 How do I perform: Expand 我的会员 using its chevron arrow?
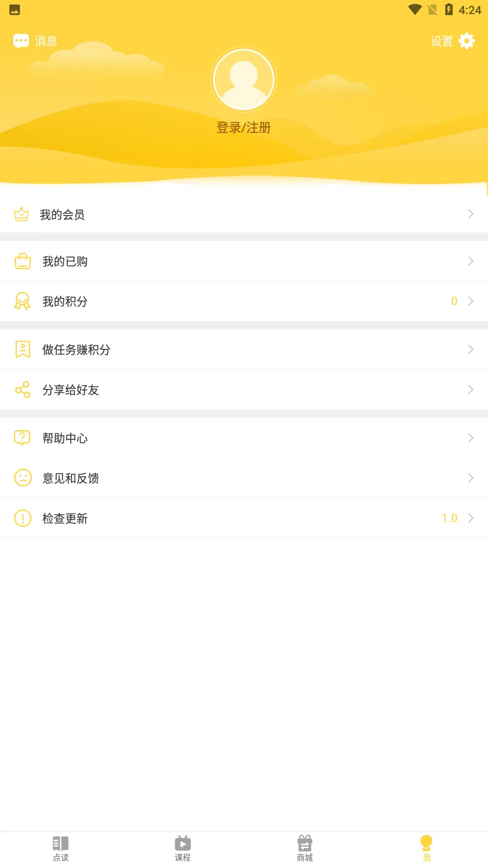pos(470,214)
